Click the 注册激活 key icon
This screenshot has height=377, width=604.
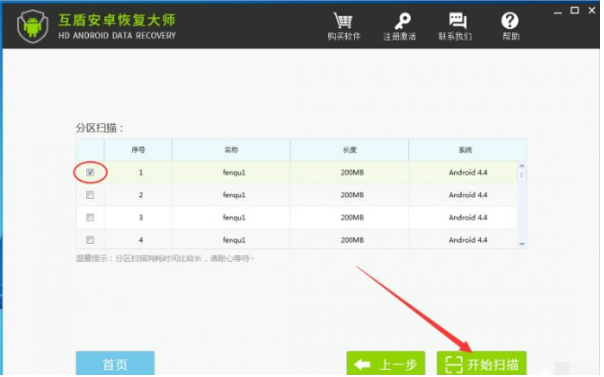coord(402,21)
